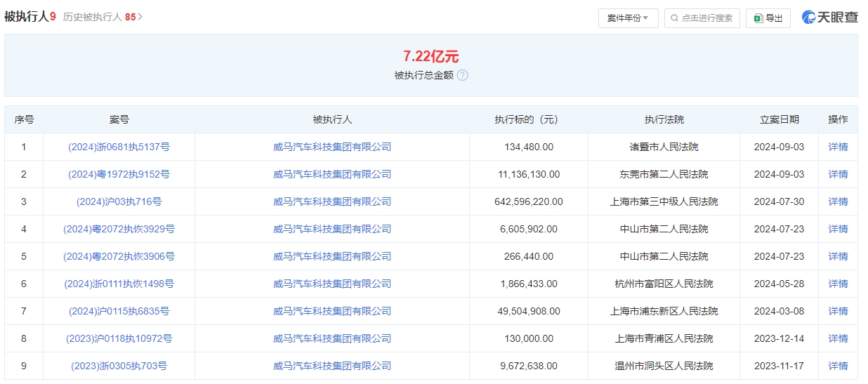Click 威马汽车科技集团有限公司 in row 5

click(x=332, y=256)
